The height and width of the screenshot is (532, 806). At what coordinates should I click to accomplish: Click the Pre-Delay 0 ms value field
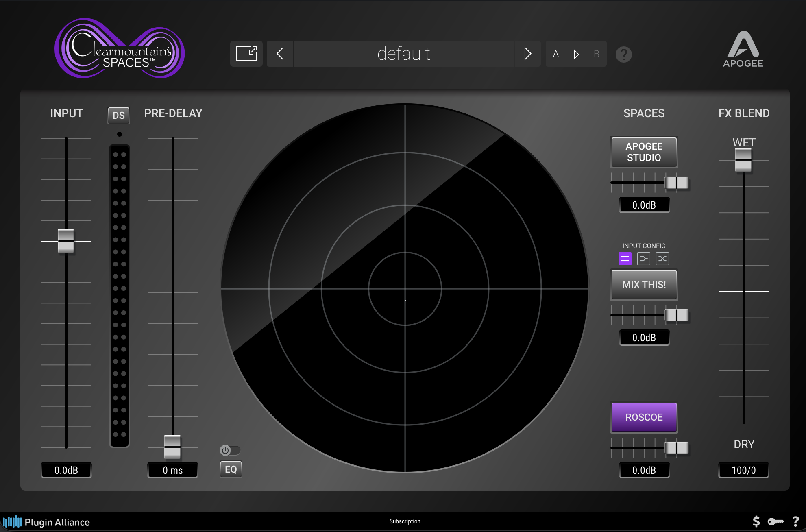[173, 470]
